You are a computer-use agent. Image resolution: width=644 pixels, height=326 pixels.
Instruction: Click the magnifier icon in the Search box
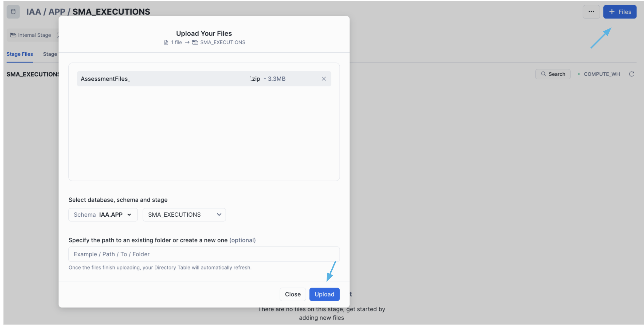pyautogui.click(x=544, y=74)
